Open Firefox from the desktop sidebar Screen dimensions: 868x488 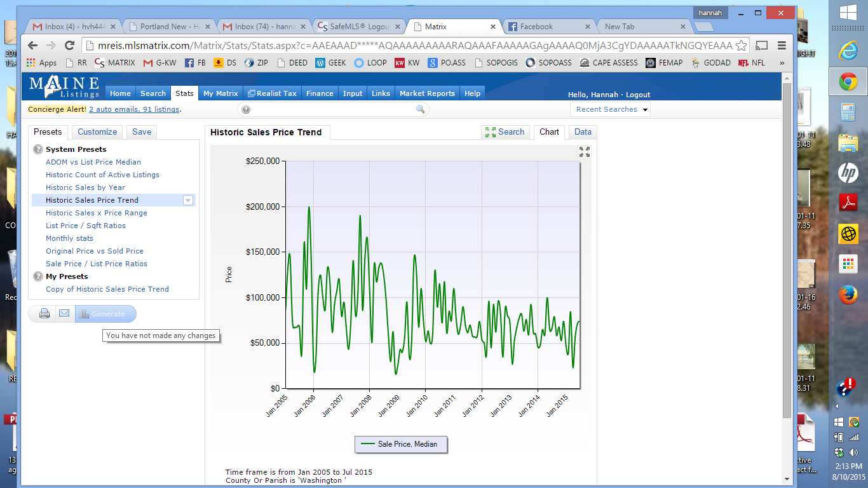point(848,295)
